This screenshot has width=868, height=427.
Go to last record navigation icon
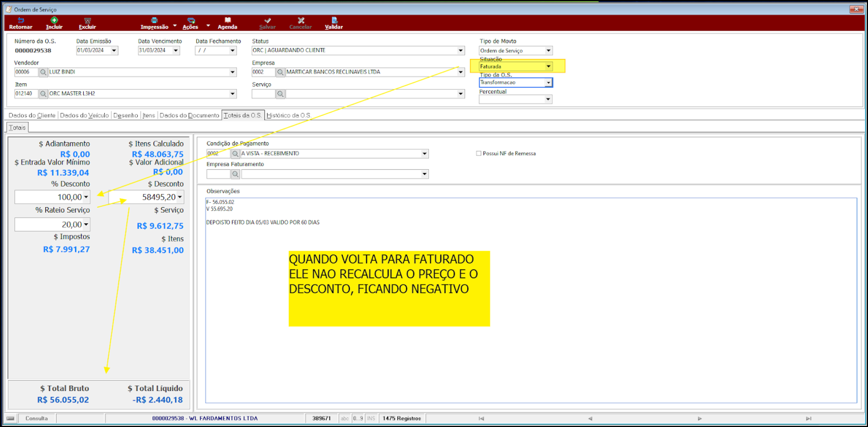click(808, 419)
